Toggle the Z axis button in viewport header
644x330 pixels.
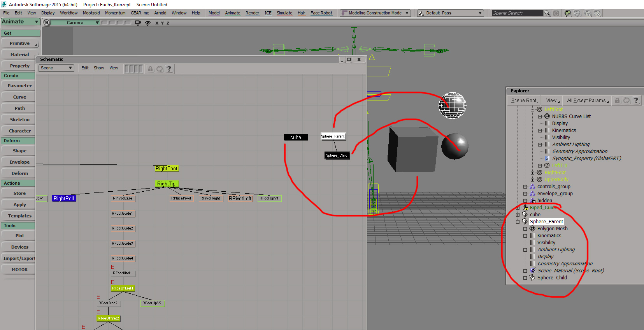point(168,23)
